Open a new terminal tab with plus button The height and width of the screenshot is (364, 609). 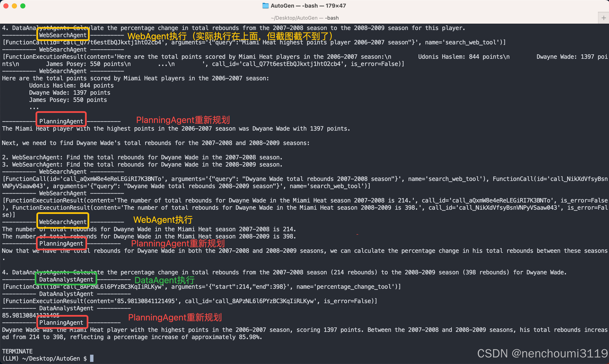pyautogui.click(x=604, y=18)
